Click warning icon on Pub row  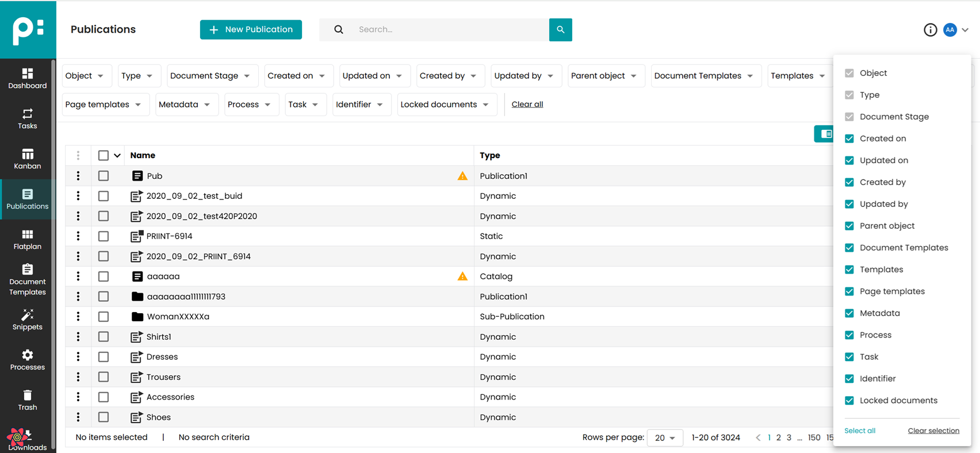click(x=462, y=176)
